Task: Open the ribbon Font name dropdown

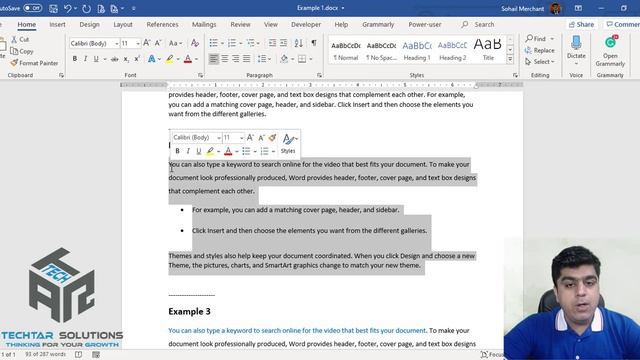Action: (116, 43)
